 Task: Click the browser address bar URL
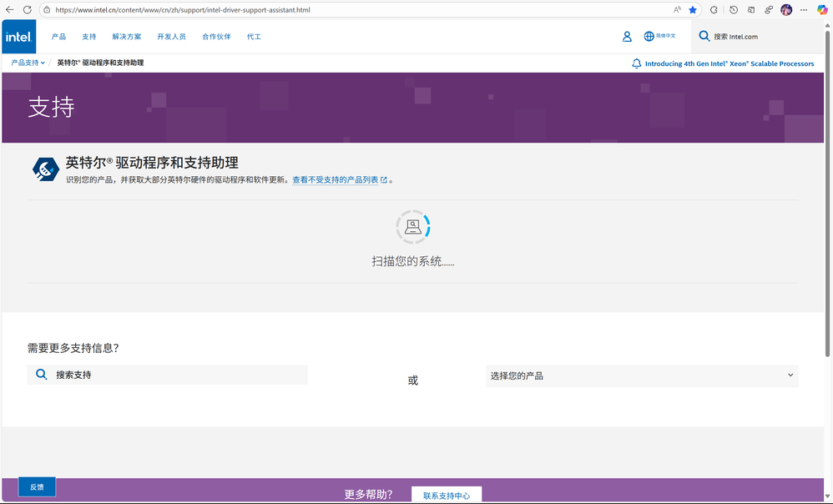click(x=183, y=9)
